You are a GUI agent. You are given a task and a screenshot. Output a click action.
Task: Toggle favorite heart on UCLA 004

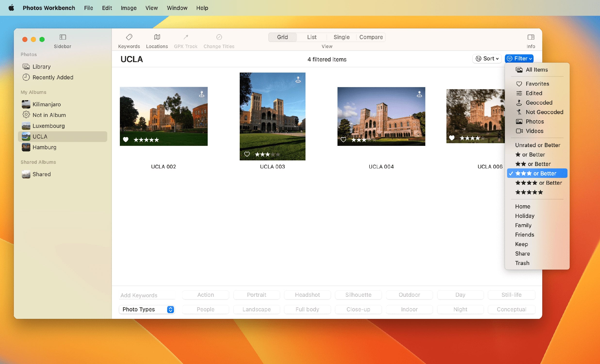point(343,140)
